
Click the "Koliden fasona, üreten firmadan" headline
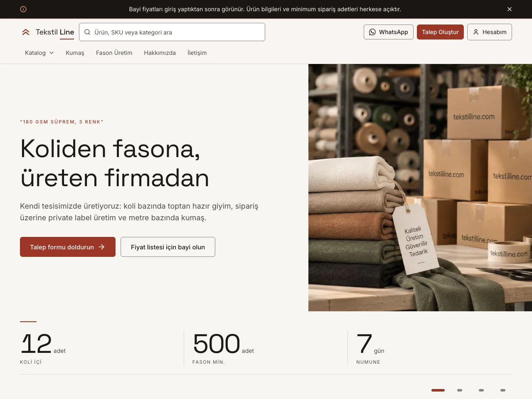115,163
